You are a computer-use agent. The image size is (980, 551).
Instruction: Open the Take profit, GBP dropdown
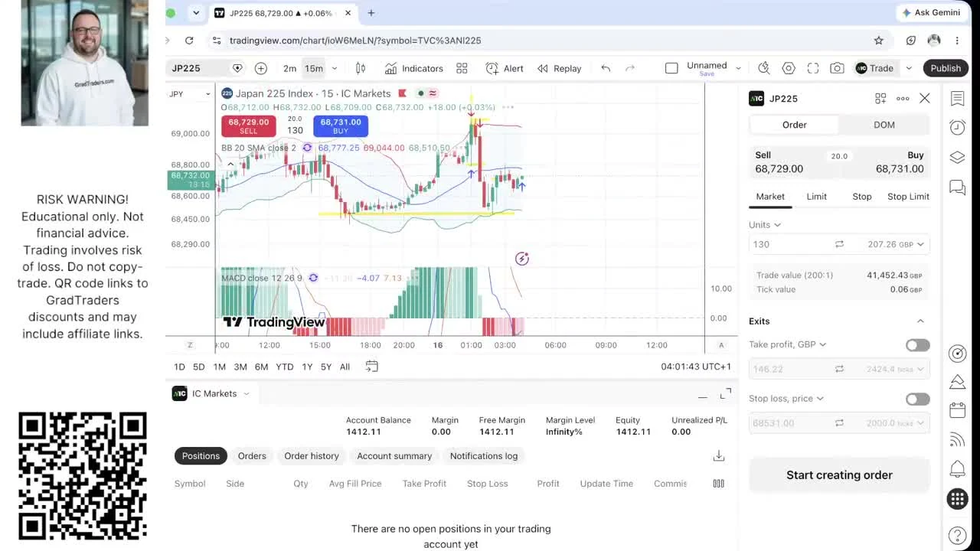pyautogui.click(x=788, y=344)
